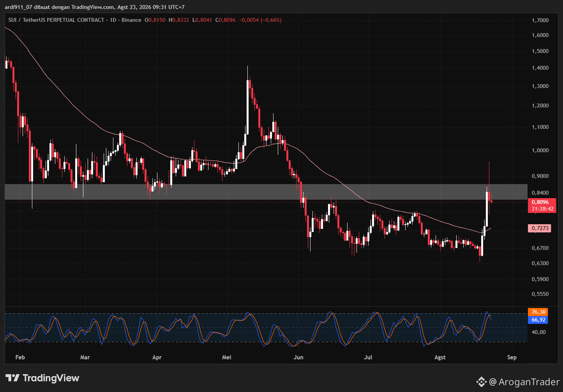Click the close value C0,8096
The height and width of the screenshot is (392, 563).
226,20
